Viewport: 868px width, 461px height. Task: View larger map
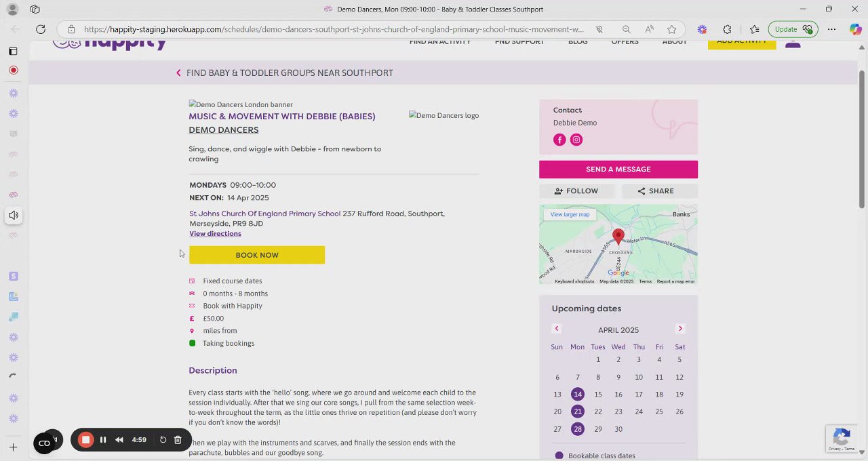[570, 214]
